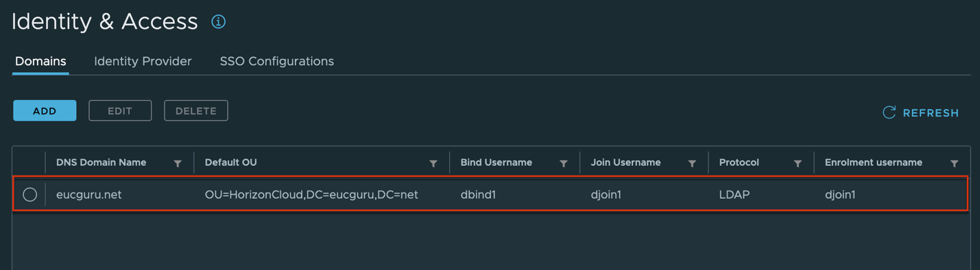Filter the Enrolment username column
This screenshot has height=270, width=980.
[x=954, y=163]
